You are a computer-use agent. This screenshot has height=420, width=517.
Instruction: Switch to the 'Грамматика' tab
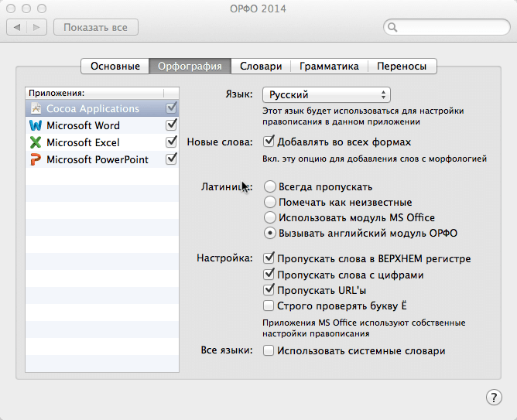(x=329, y=67)
